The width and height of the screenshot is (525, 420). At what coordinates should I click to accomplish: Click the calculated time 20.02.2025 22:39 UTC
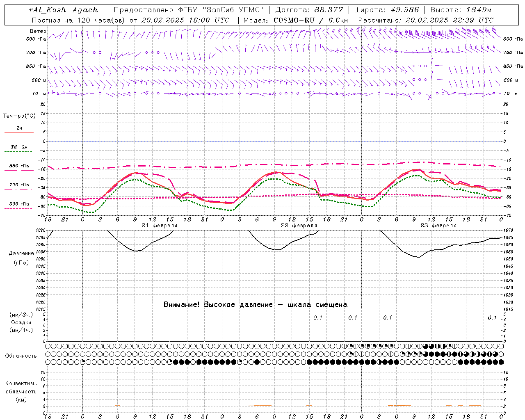[x=450, y=20]
